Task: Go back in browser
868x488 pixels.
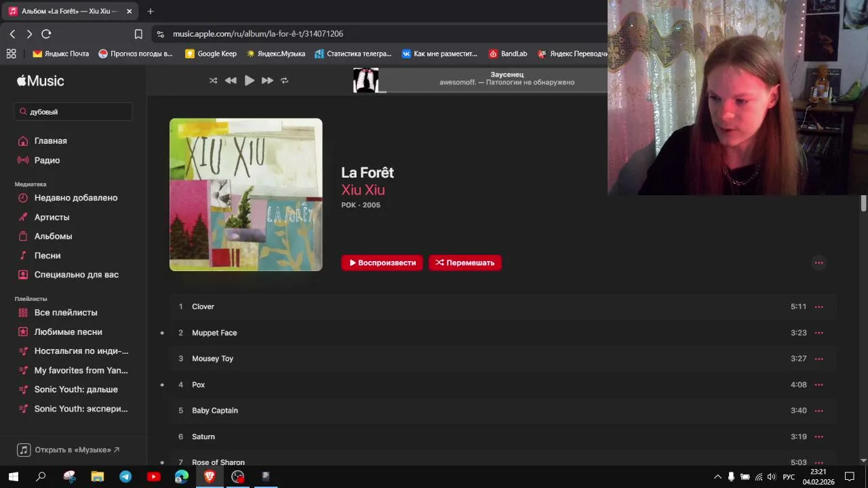Action: click(12, 34)
